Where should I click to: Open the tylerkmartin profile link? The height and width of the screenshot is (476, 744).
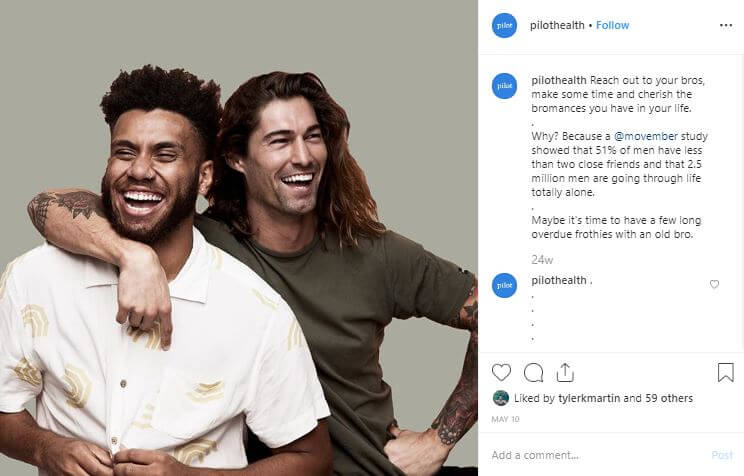[589, 398]
